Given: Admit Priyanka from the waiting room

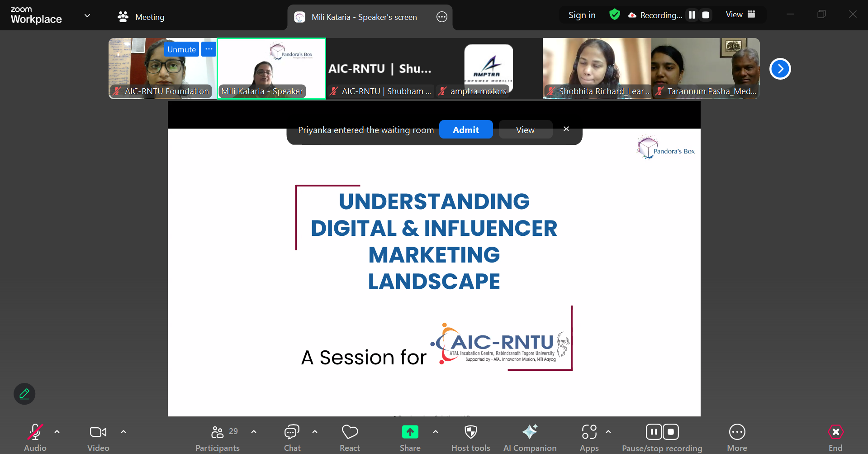Looking at the screenshot, I should [465, 130].
